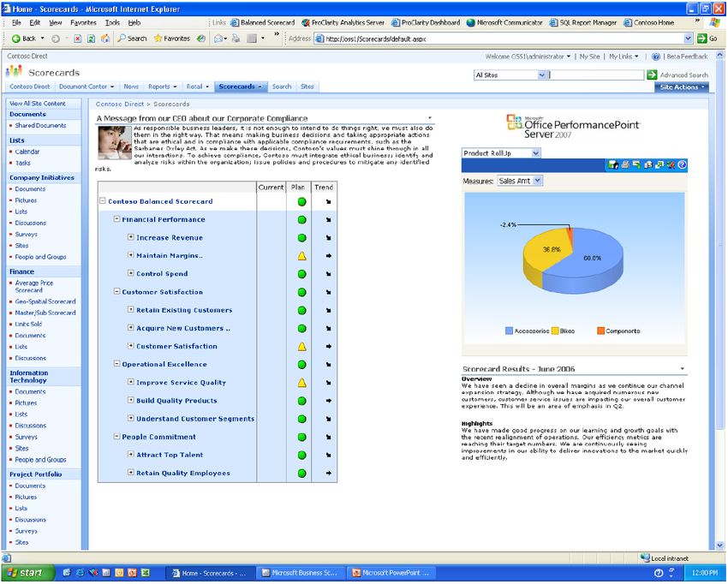
Task: Open the CEO message web part menu arrow
Action: point(430,118)
